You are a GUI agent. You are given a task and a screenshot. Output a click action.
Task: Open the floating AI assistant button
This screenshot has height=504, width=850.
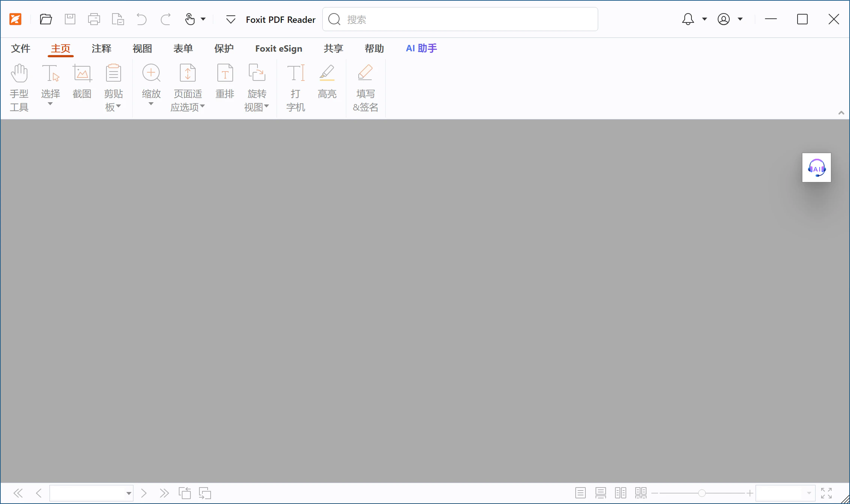coord(817,167)
